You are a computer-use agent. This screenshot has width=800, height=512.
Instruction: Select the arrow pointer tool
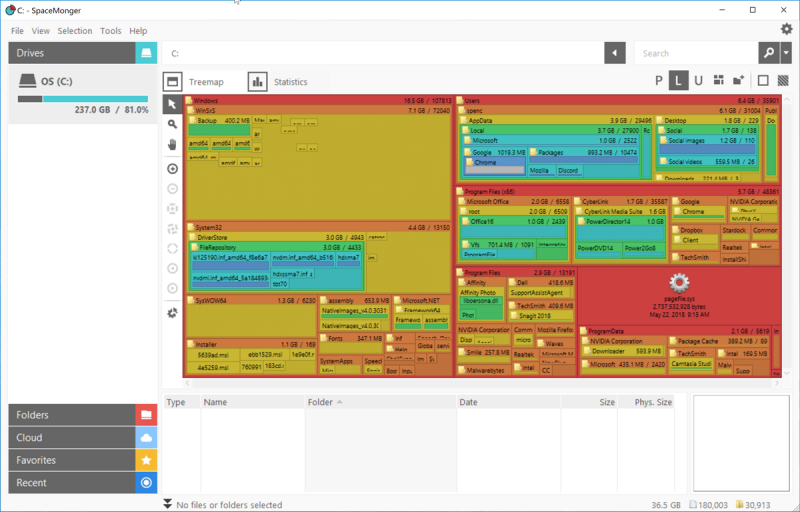click(172, 104)
